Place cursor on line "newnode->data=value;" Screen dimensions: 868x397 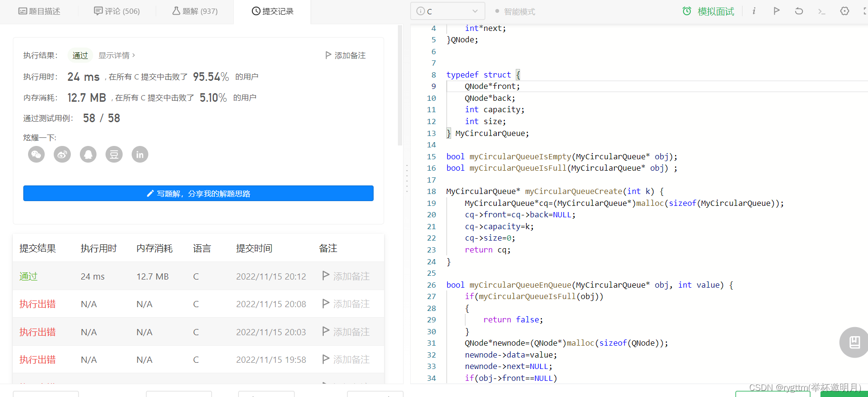point(511,355)
